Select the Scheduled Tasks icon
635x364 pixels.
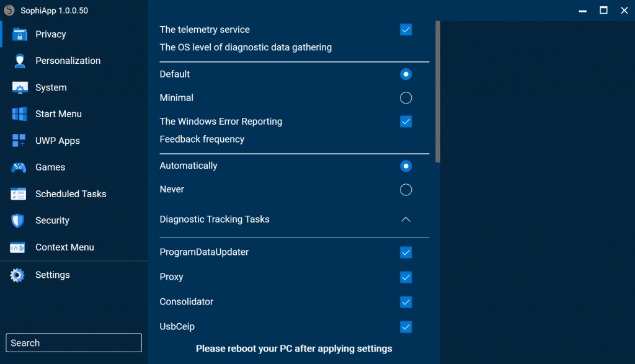click(19, 194)
